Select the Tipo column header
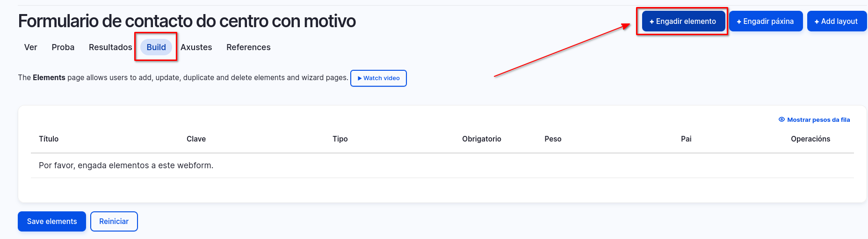Screen dimensions: 868x239 [340, 139]
